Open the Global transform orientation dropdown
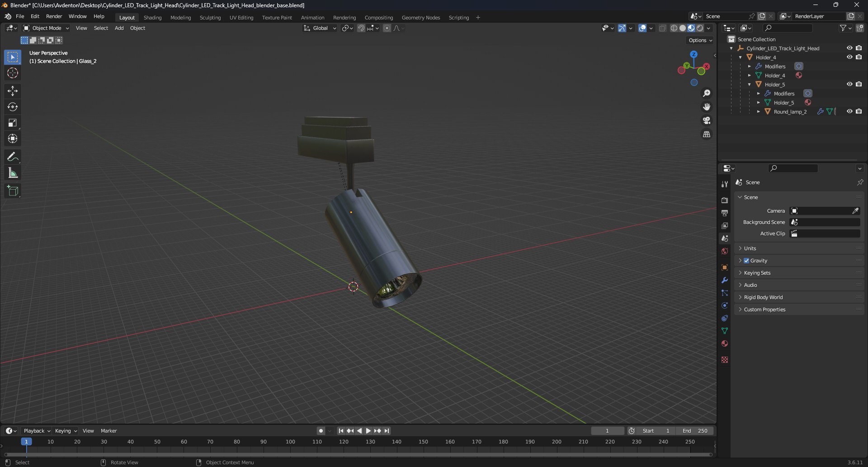The image size is (868, 467). pyautogui.click(x=320, y=28)
